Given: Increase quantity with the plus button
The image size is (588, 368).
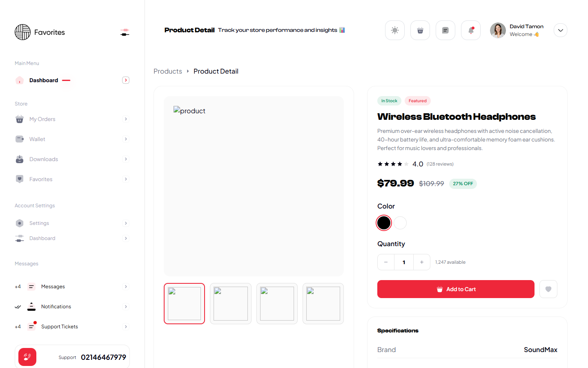Looking at the screenshot, I should coord(421,262).
